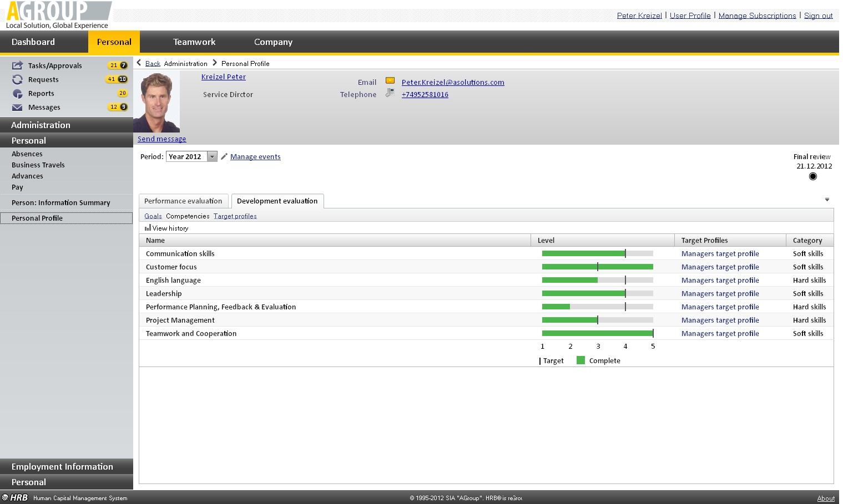
Task: Click the Send message link
Action: (x=161, y=139)
